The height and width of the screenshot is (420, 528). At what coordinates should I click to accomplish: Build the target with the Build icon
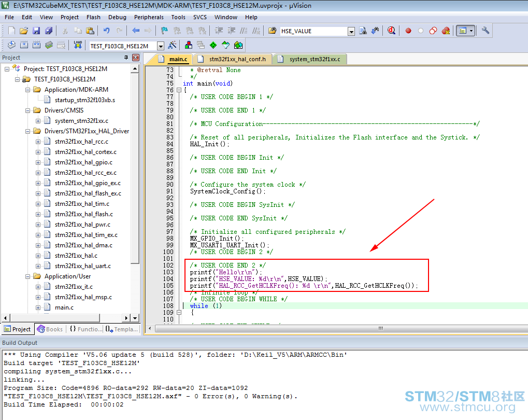click(x=24, y=45)
